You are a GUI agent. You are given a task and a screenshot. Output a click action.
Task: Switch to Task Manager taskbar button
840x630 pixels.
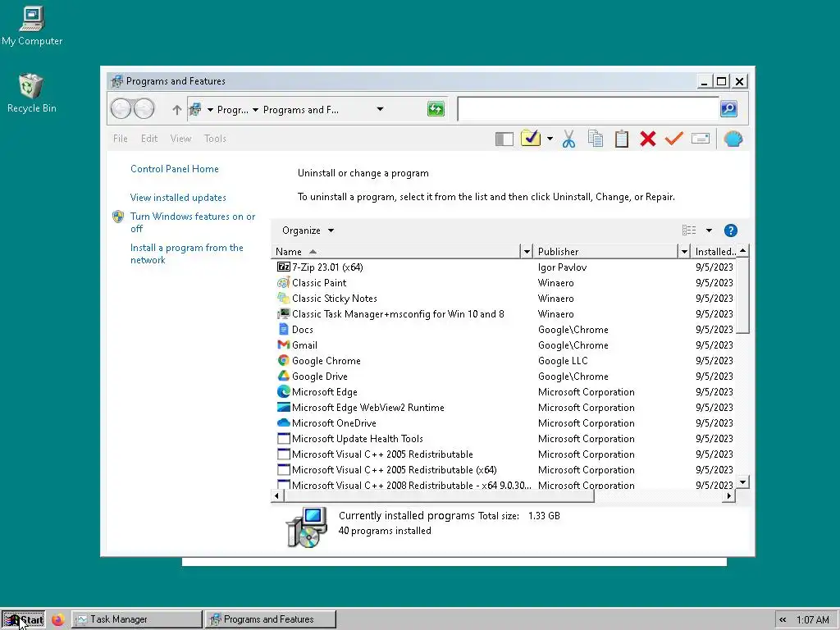pyautogui.click(x=137, y=619)
